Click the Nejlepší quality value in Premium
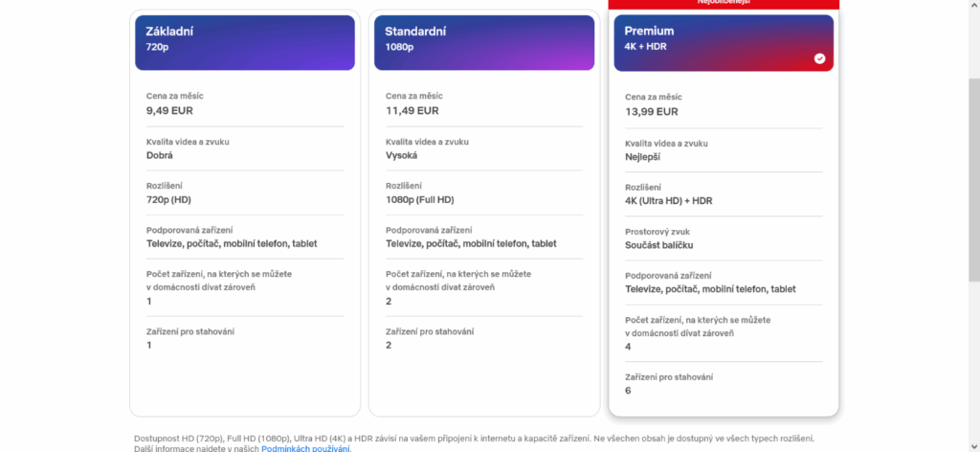 (x=642, y=157)
